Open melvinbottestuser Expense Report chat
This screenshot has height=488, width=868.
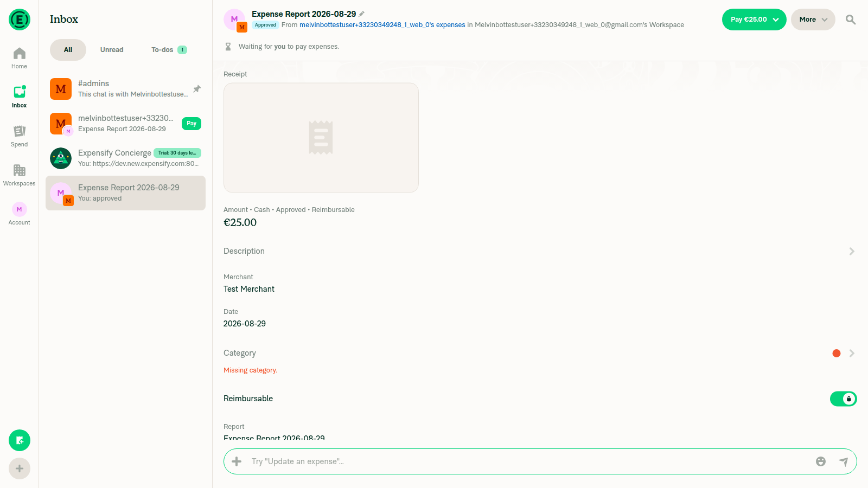point(125,124)
